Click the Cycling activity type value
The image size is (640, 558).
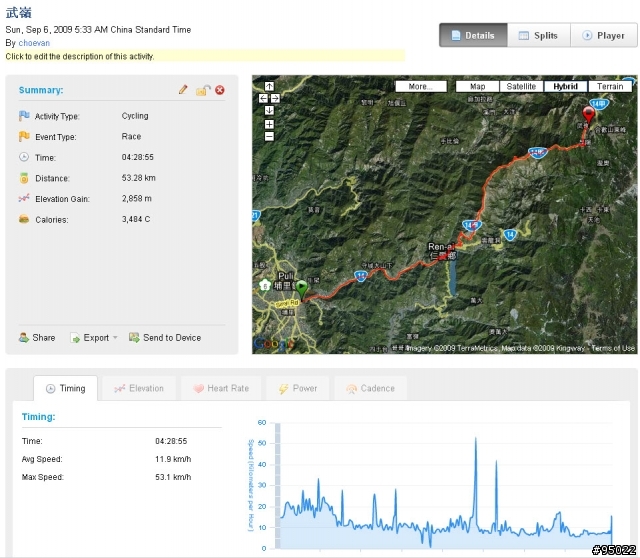(135, 116)
